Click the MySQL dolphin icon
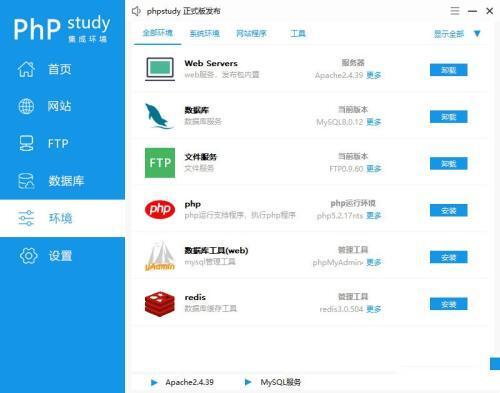 click(x=159, y=116)
